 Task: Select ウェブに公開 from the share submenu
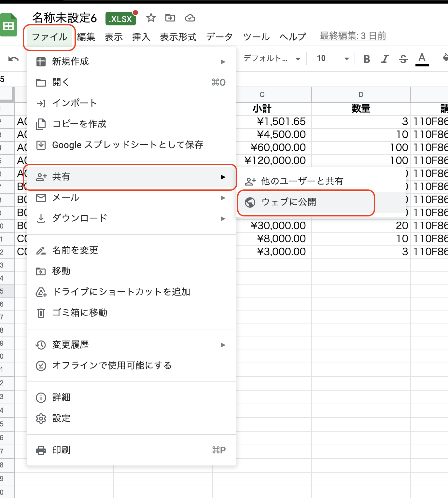[x=290, y=202]
